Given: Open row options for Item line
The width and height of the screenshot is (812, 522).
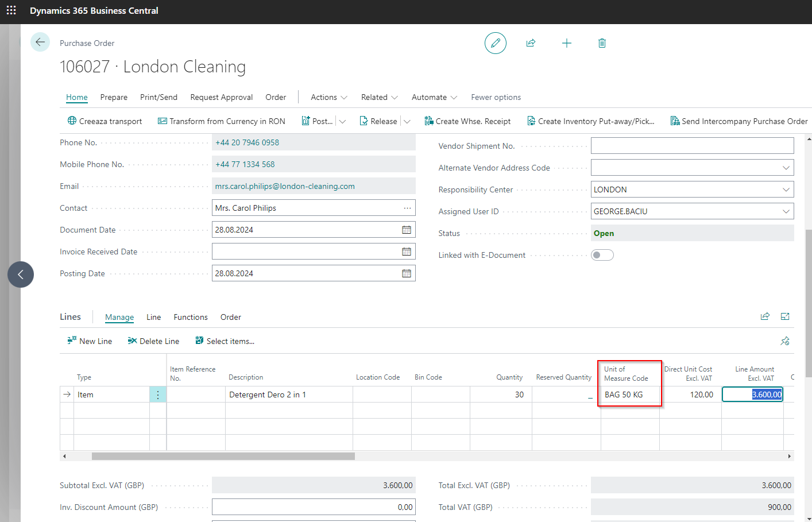Looking at the screenshot, I should pos(158,395).
